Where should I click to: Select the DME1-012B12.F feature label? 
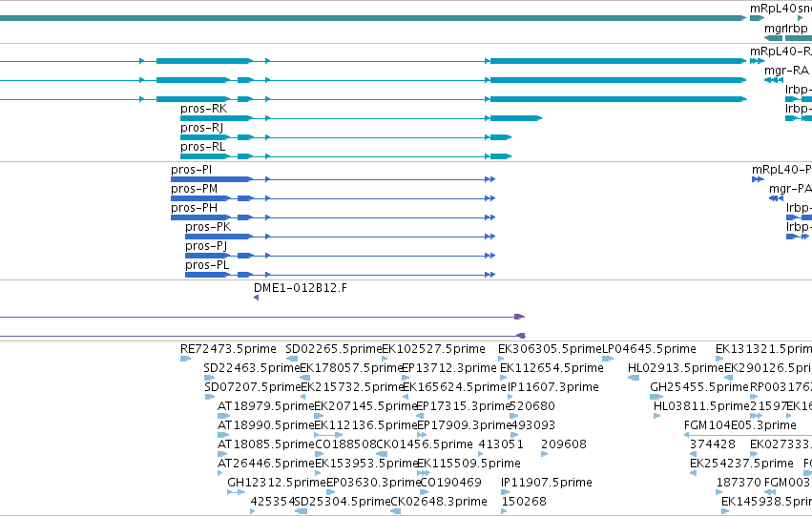click(x=301, y=288)
